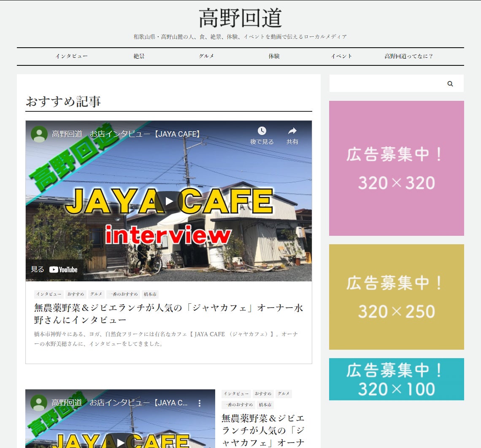Open first article title 無農薬野菜＆ジビエランチ
Screen dimensions: 481x448
pos(168,314)
